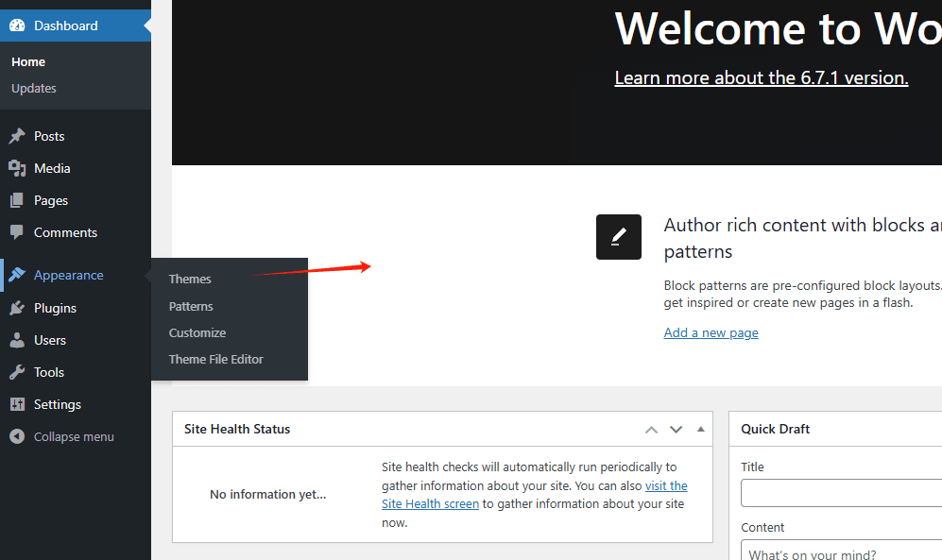Click the 'No information yet...' text
The image size is (942, 560).
pos(268,495)
